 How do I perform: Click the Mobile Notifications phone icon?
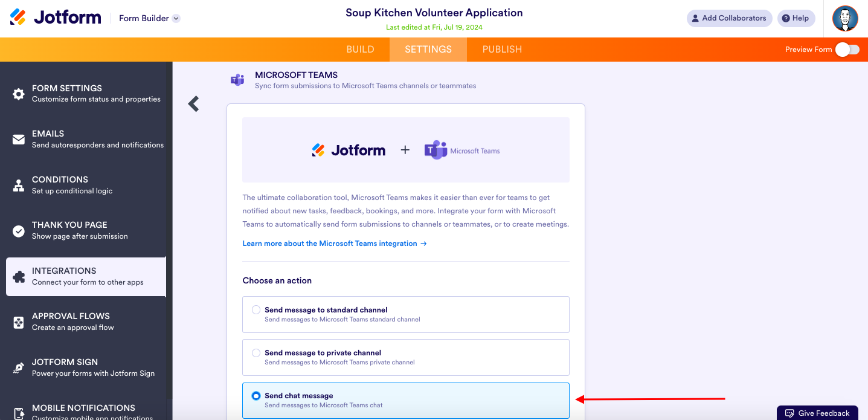click(x=19, y=413)
